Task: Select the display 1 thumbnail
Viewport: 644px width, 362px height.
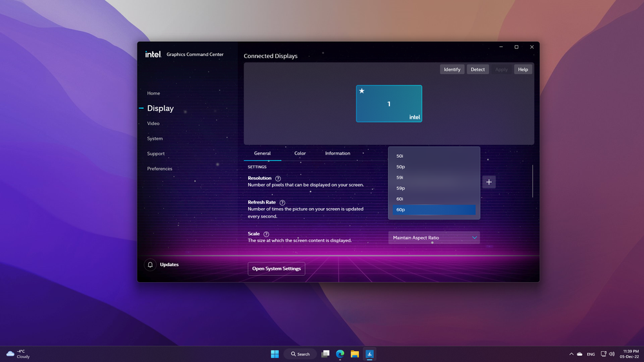Action: pyautogui.click(x=389, y=104)
